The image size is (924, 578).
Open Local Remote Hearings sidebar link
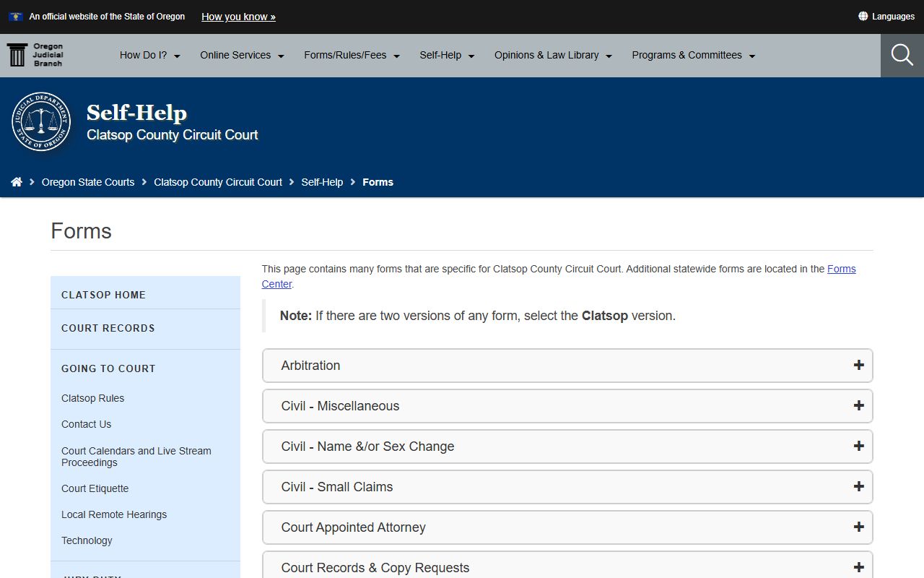pyautogui.click(x=114, y=514)
